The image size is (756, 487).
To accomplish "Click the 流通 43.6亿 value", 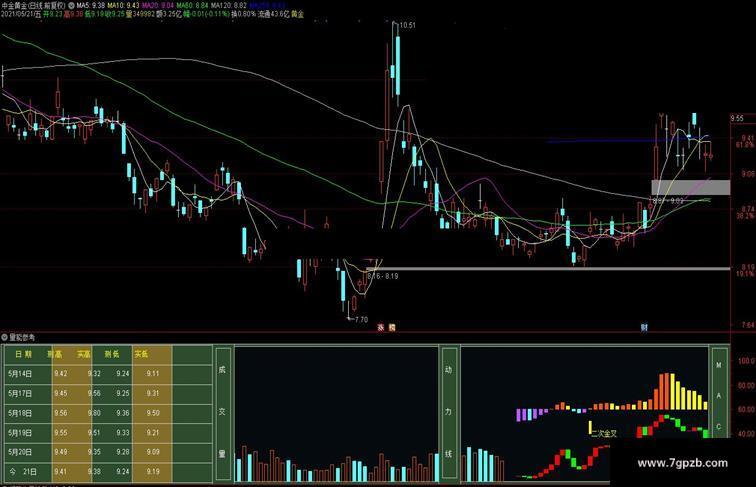I will pos(273,14).
